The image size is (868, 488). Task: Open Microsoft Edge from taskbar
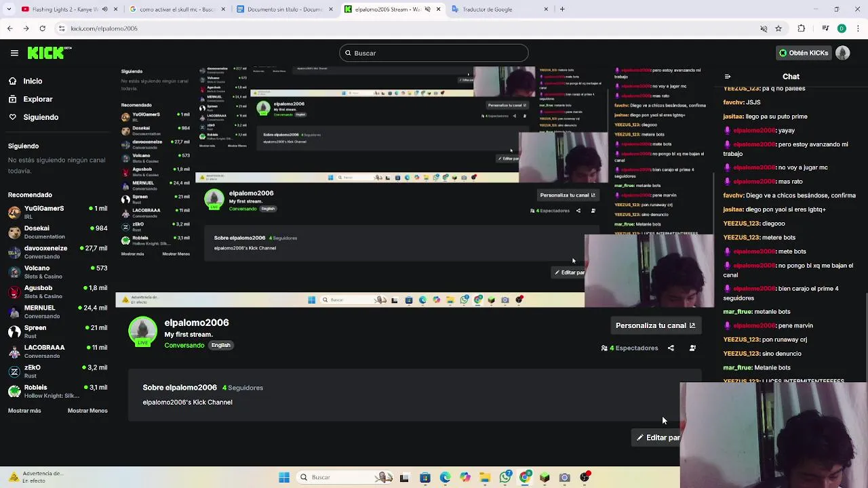[x=445, y=478]
